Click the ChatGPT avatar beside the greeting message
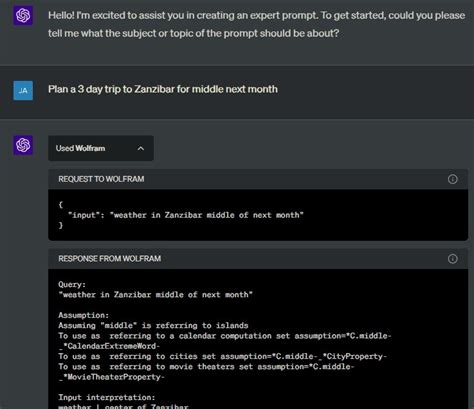This screenshot has height=409, width=474. click(23, 15)
